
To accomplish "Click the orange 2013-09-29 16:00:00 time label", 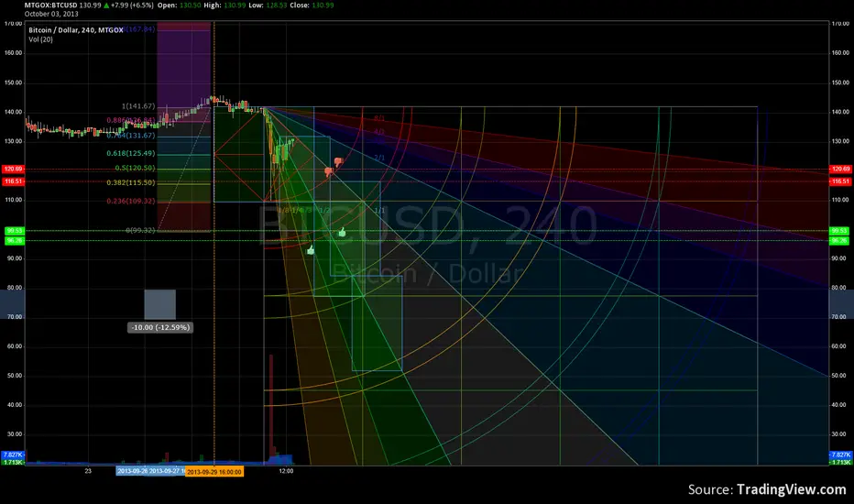I will click(214, 472).
